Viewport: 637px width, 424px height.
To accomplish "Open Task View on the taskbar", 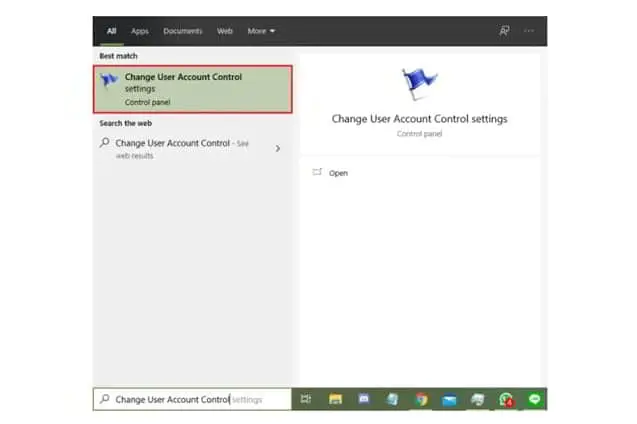I will pos(306,399).
